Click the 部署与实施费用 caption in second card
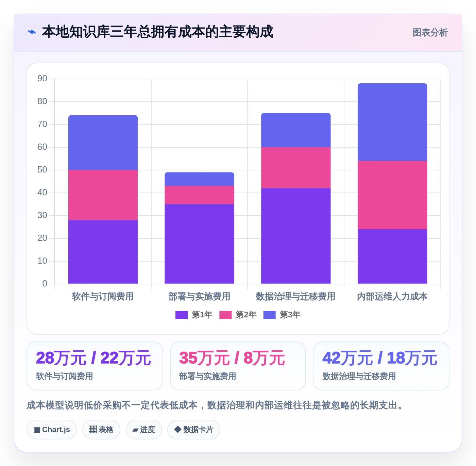The width and height of the screenshot is (476, 466). pos(208,376)
